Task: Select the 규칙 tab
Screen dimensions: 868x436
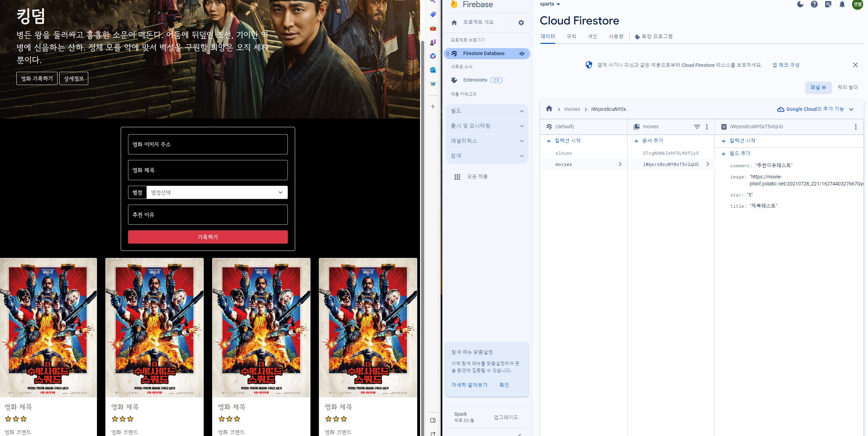Action: click(571, 37)
